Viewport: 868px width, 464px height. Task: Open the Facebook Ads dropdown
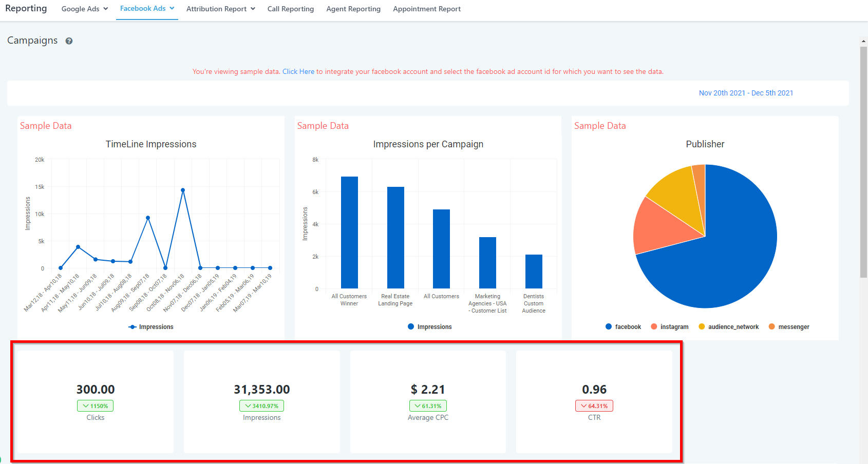click(x=147, y=9)
